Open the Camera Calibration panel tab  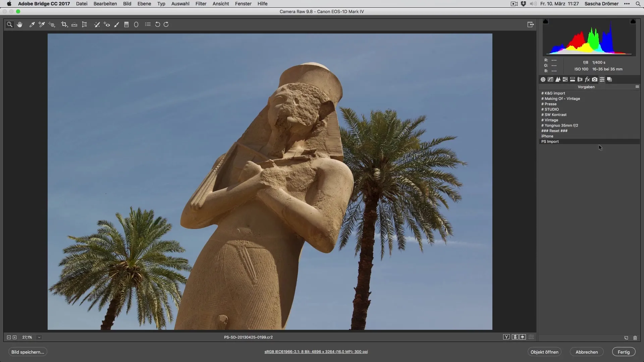(x=595, y=79)
